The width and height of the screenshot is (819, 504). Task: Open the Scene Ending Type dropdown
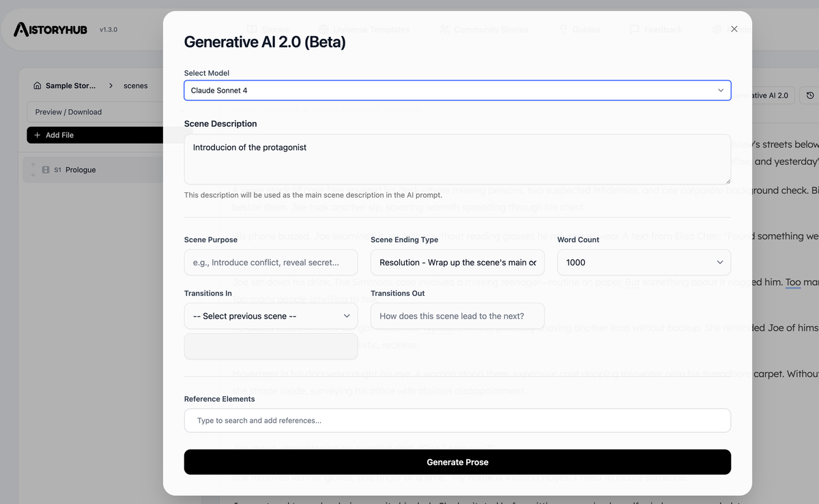[457, 262]
